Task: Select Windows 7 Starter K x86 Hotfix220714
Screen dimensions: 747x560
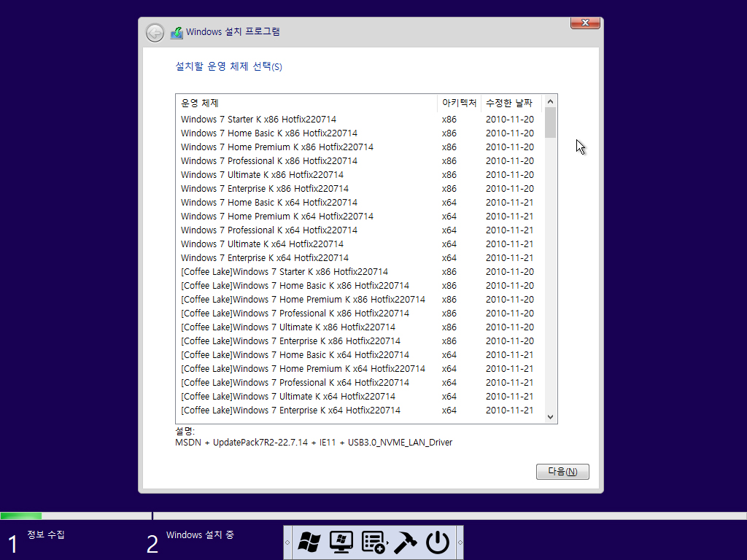Action: [x=360, y=119]
